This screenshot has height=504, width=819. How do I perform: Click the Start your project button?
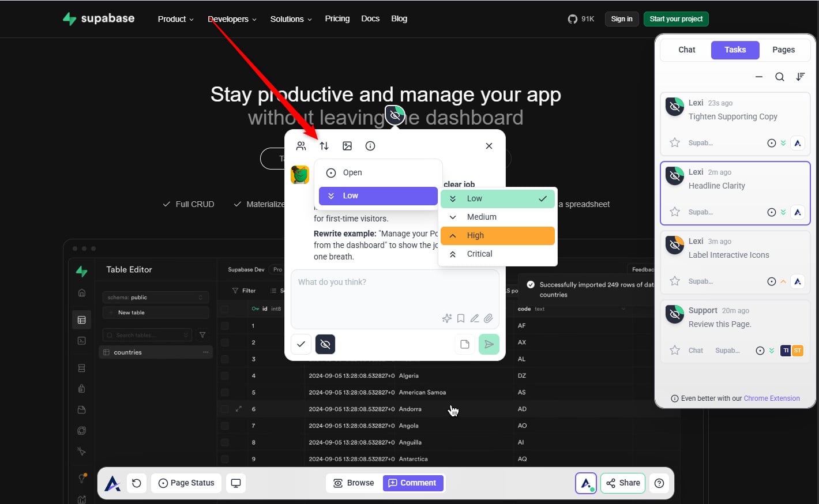[676, 19]
